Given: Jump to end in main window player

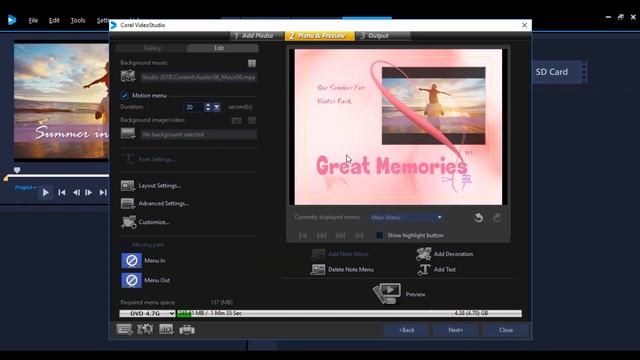Looking at the screenshot, I should coord(103,192).
